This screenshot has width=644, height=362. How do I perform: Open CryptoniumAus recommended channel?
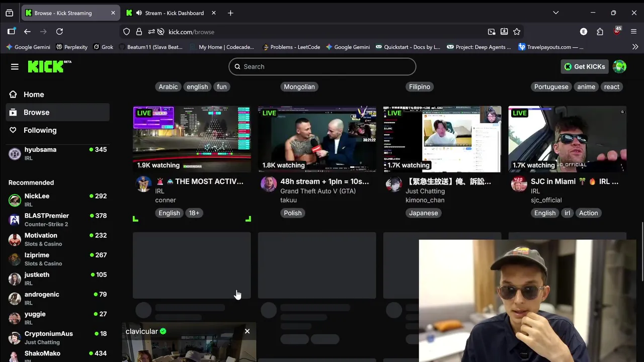[57, 337]
